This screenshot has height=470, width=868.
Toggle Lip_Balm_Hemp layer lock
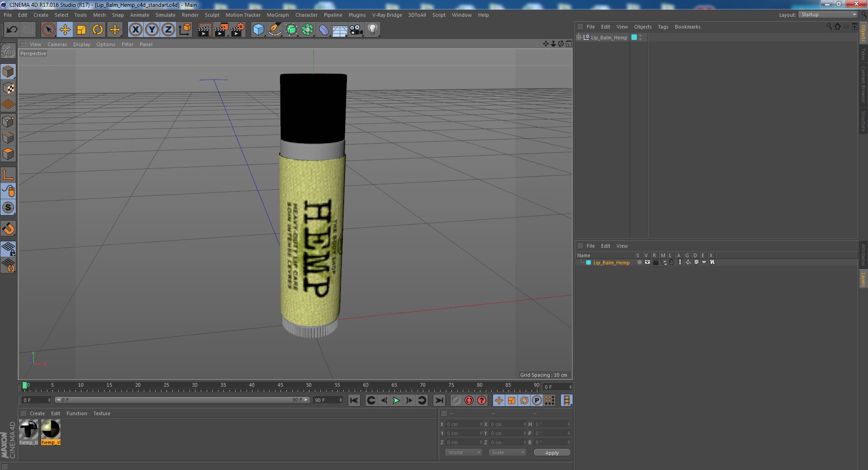pyautogui.click(x=672, y=262)
